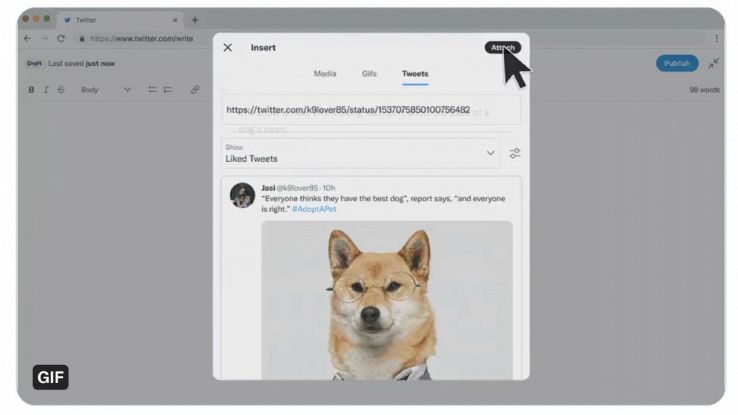Click the @k9lover85 handle
738x415 pixels.
pos(297,188)
